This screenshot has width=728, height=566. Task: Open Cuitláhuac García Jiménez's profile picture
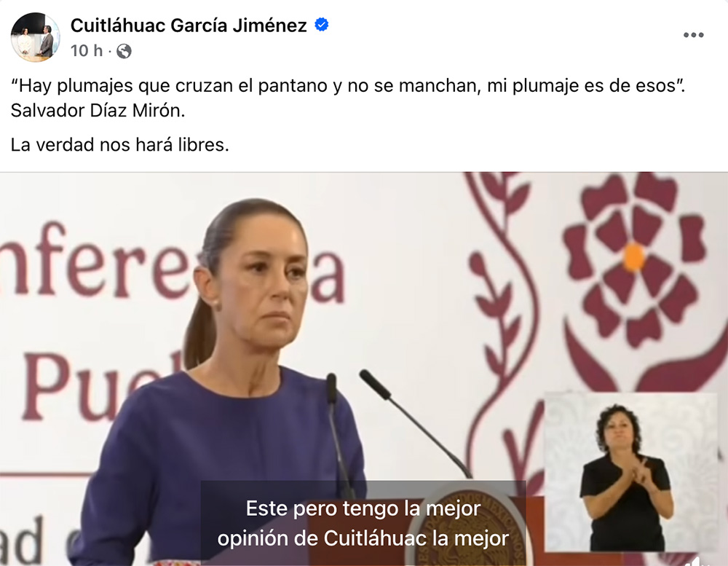tap(35, 37)
